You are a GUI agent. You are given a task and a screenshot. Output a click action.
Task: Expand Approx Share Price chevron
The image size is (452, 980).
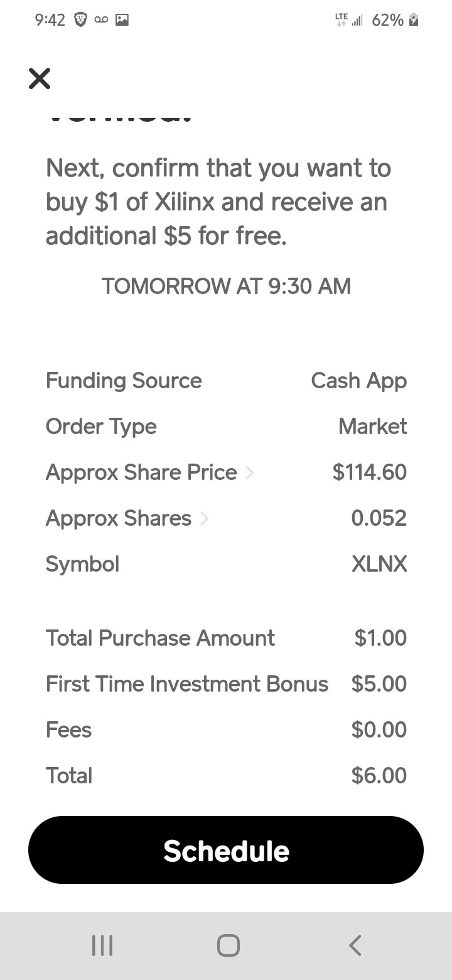(x=250, y=472)
